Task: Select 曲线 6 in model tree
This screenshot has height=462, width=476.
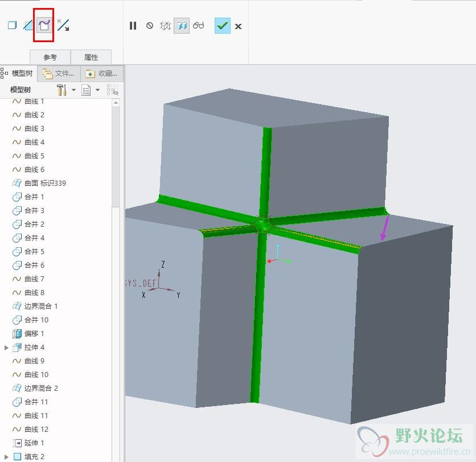Action: (x=34, y=170)
